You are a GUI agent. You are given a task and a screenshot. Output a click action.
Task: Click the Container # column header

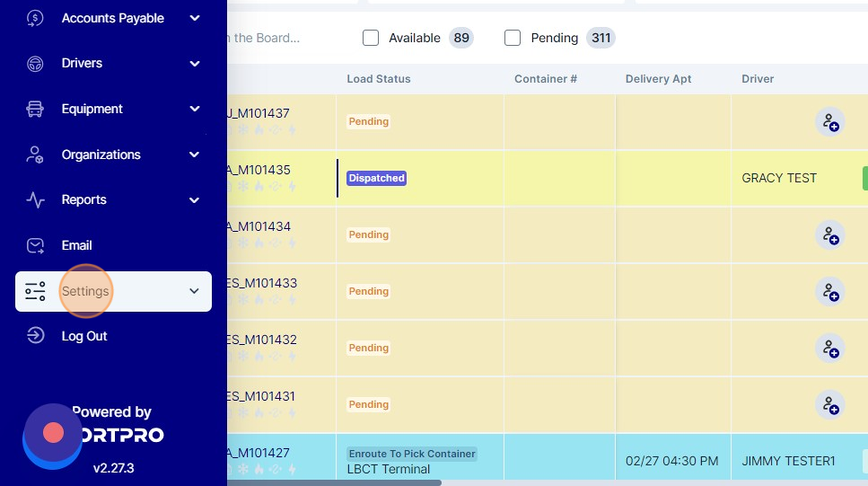(545, 79)
